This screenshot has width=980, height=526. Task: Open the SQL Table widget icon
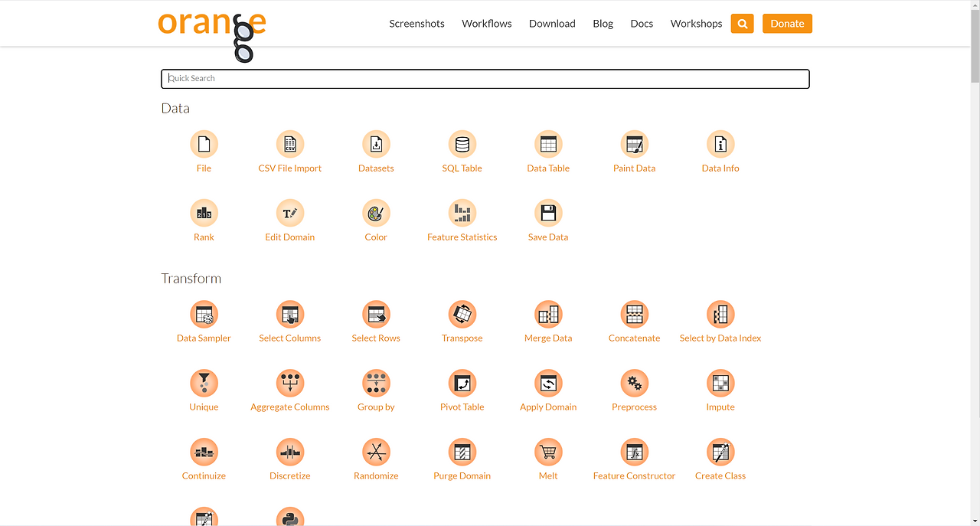click(x=462, y=144)
